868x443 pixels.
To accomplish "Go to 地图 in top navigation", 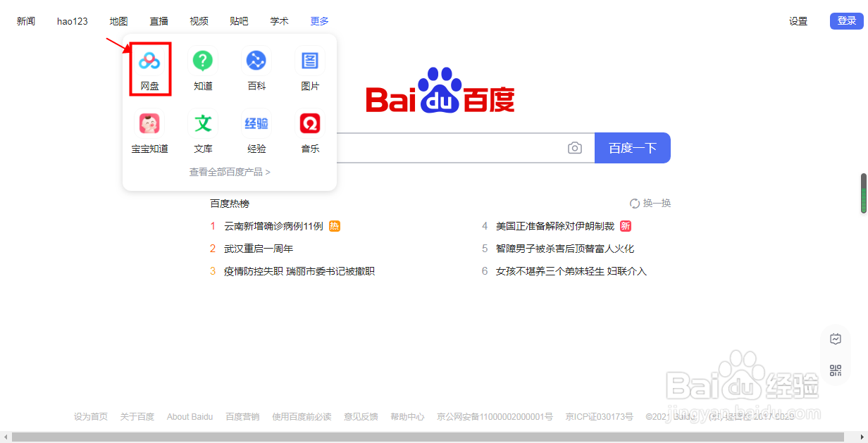I will 119,21.
